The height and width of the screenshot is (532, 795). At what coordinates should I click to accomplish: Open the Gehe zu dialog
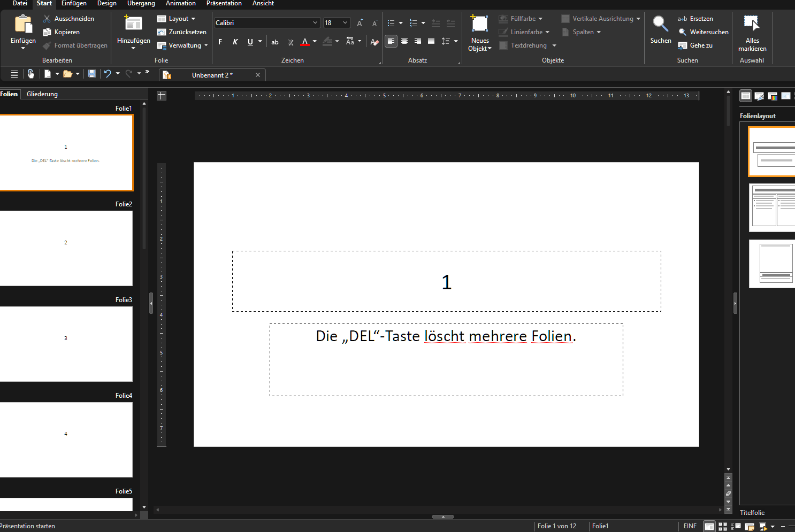[x=695, y=45]
